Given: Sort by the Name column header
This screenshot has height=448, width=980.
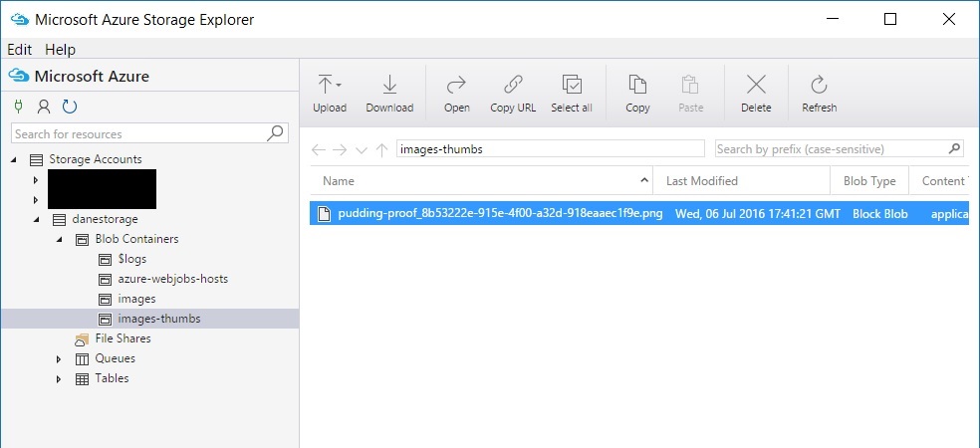Looking at the screenshot, I should pos(481,181).
